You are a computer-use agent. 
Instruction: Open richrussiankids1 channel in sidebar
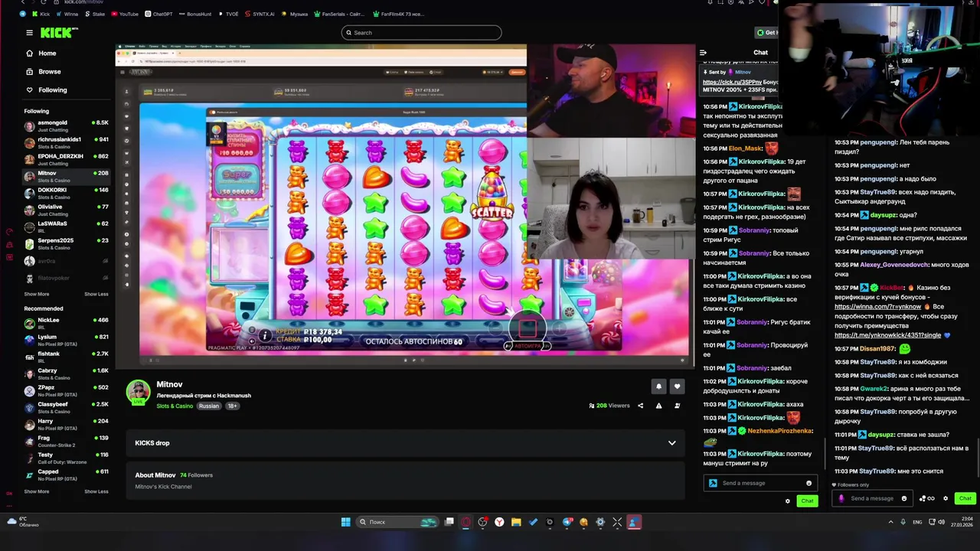pyautogui.click(x=66, y=142)
